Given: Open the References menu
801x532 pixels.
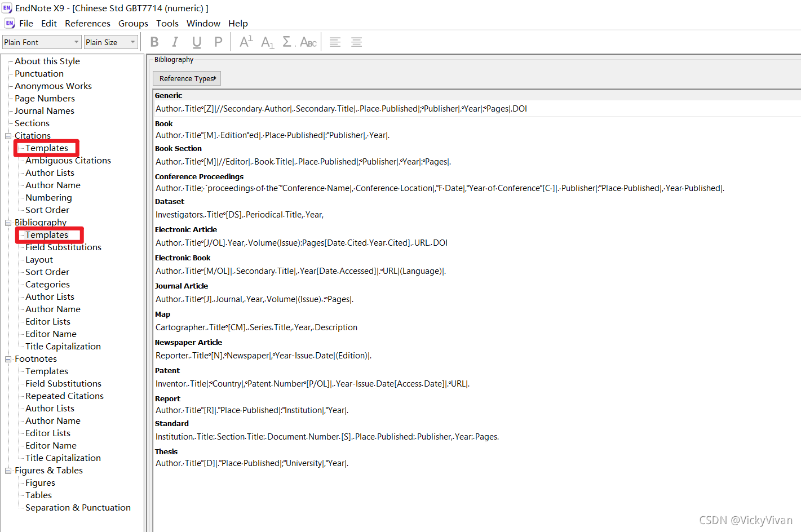Looking at the screenshot, I should tap(87, 23).
